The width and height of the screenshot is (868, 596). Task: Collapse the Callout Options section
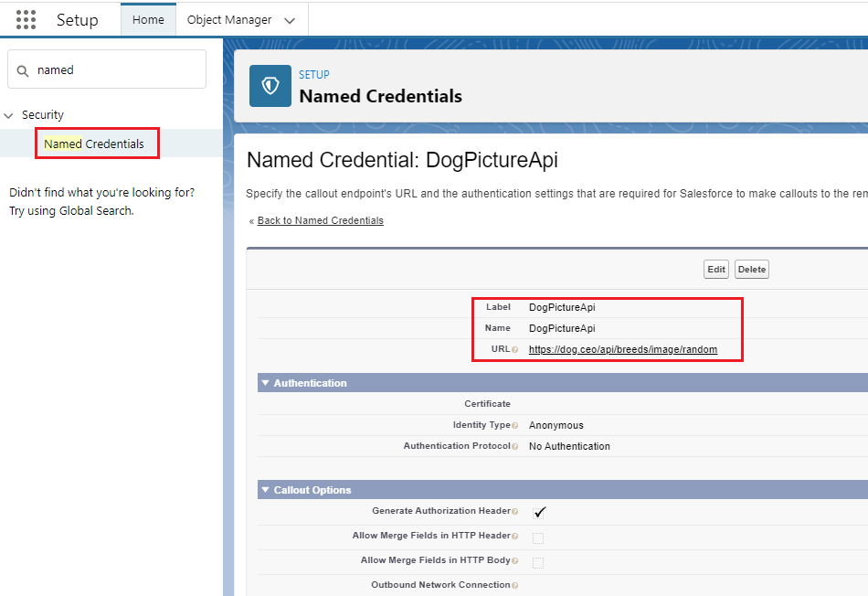[x=264, y=490]
